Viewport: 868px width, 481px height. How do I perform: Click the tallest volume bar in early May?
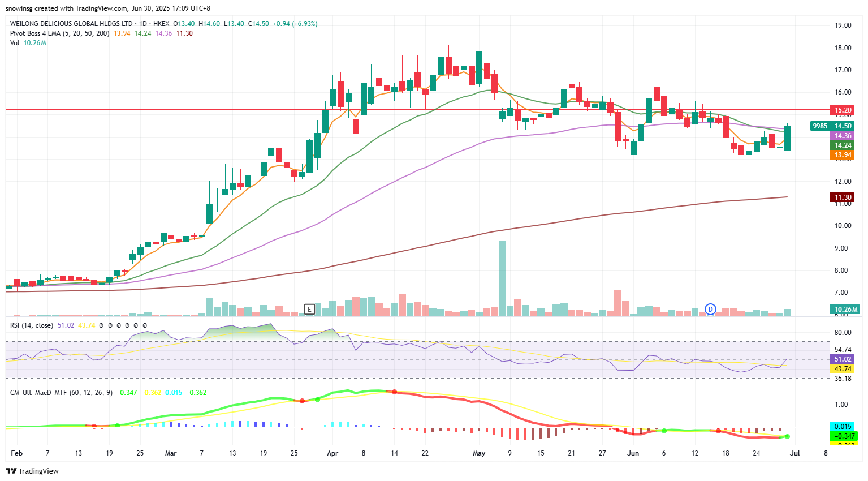pyautogui.click(x=502, y=278)
